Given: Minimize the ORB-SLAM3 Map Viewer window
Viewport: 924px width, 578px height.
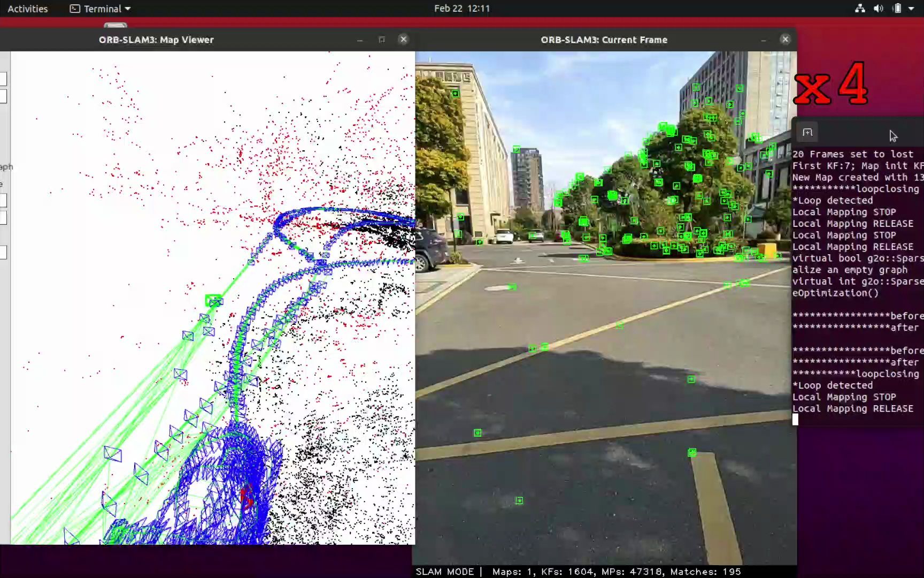Looking at the screenshot, I should click(360, 40).
